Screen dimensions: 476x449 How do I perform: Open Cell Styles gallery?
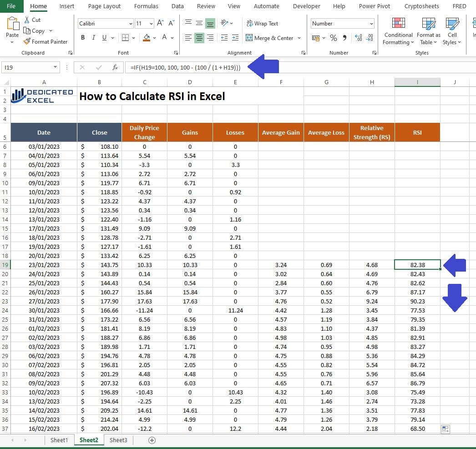click(452, 31)
